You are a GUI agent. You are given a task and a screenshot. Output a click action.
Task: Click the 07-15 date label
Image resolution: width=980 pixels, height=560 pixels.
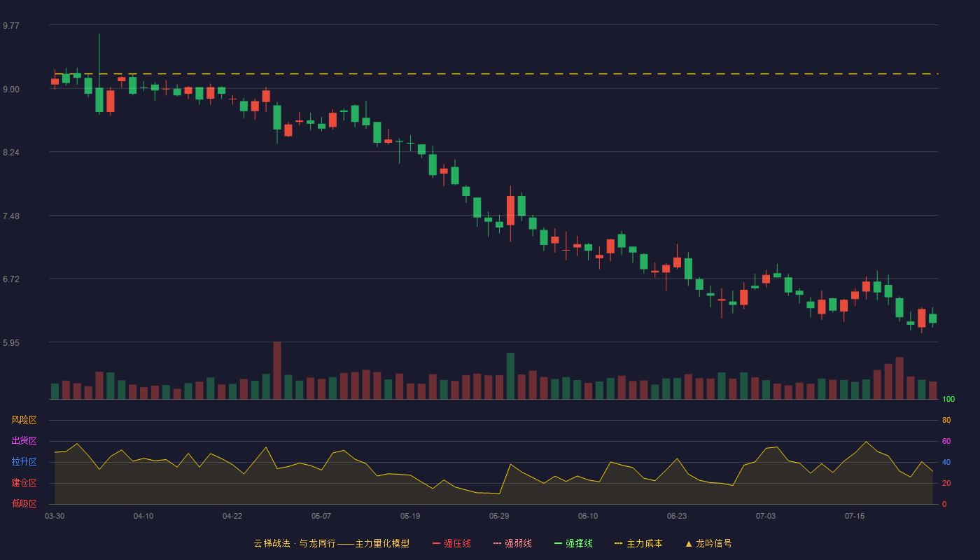tap(855, 516)
